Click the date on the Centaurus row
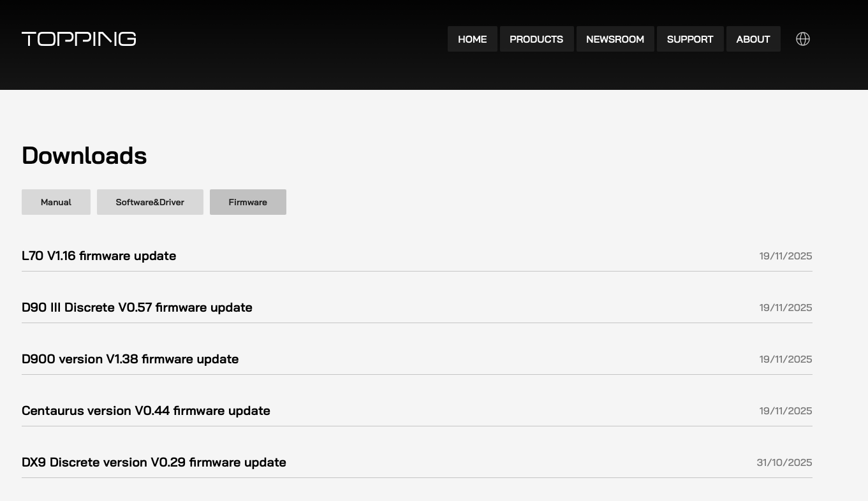868x501 pixels. click(x=786, y=410)
